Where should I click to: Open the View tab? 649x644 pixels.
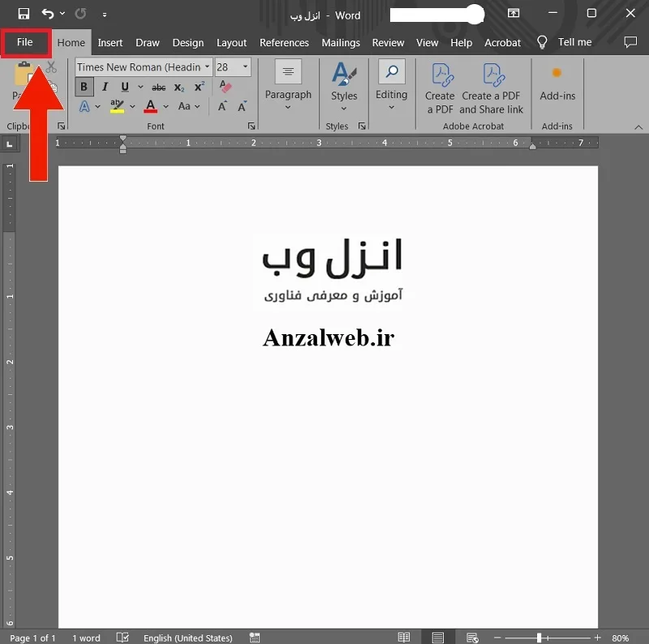click(428, 43)
